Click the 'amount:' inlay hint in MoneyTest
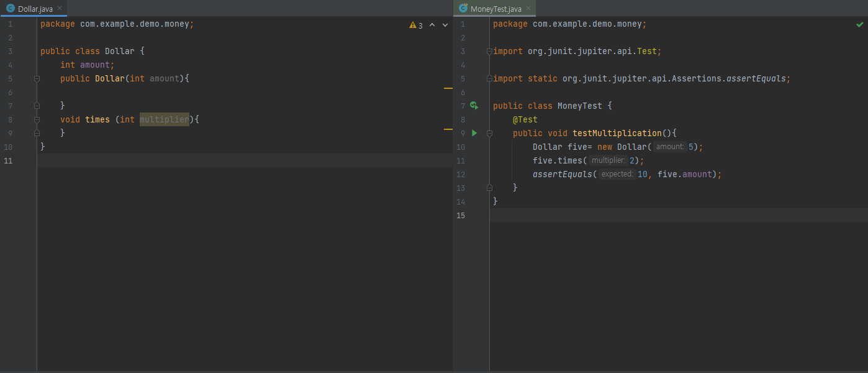The image size is (868, 373). pyautogui.click(x=670, y=147)
